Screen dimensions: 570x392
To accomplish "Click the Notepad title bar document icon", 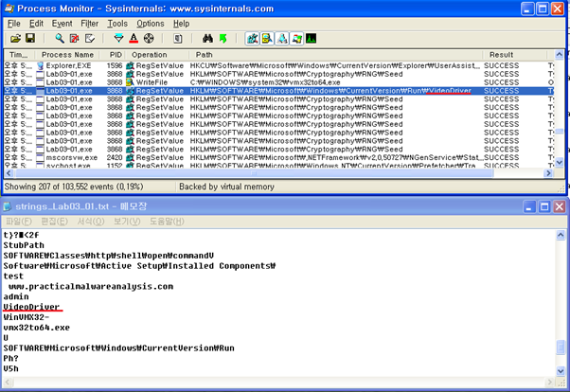I will 8,206.
